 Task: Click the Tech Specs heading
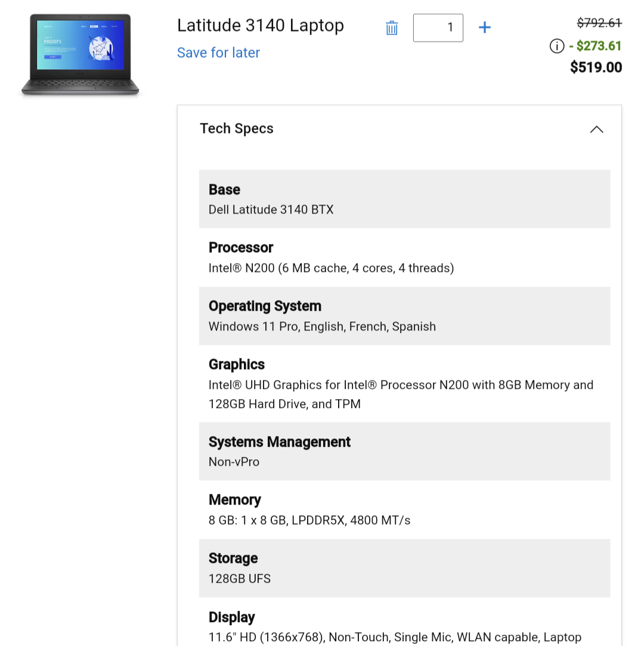pos(236,128)
